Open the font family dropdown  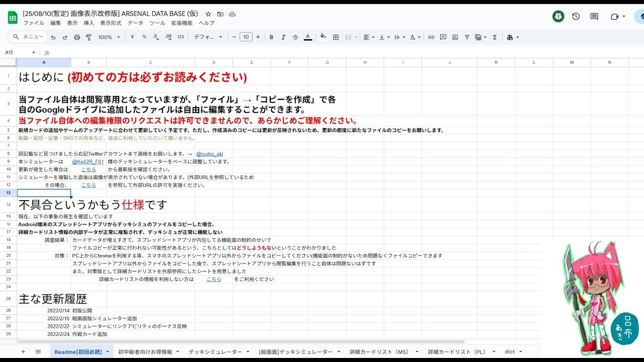[208, 37]
